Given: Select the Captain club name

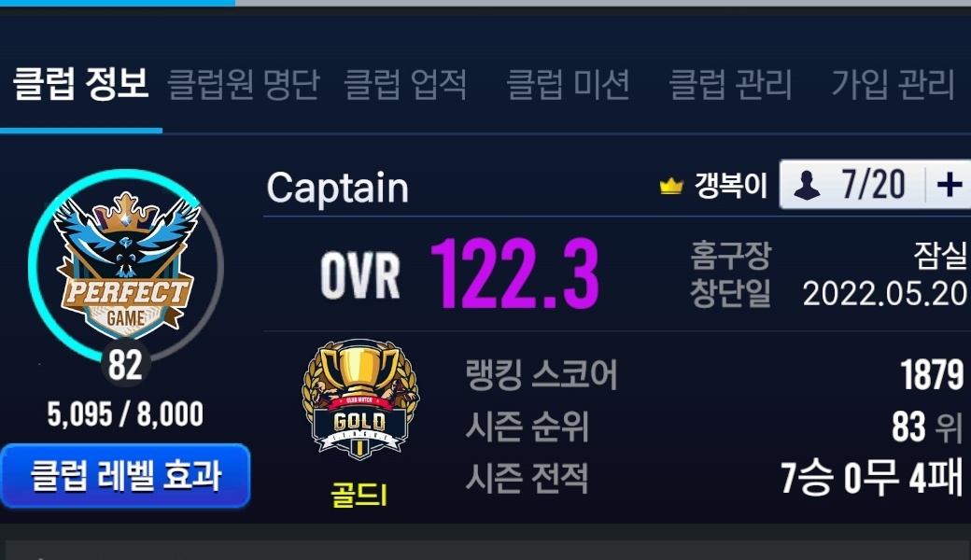Looking at the screenshot, I should pos(337,189).
